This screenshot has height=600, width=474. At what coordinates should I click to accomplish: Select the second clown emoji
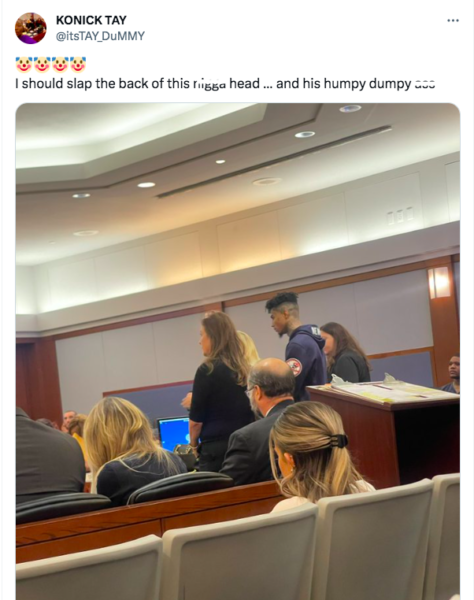click(x=42, y=65)
